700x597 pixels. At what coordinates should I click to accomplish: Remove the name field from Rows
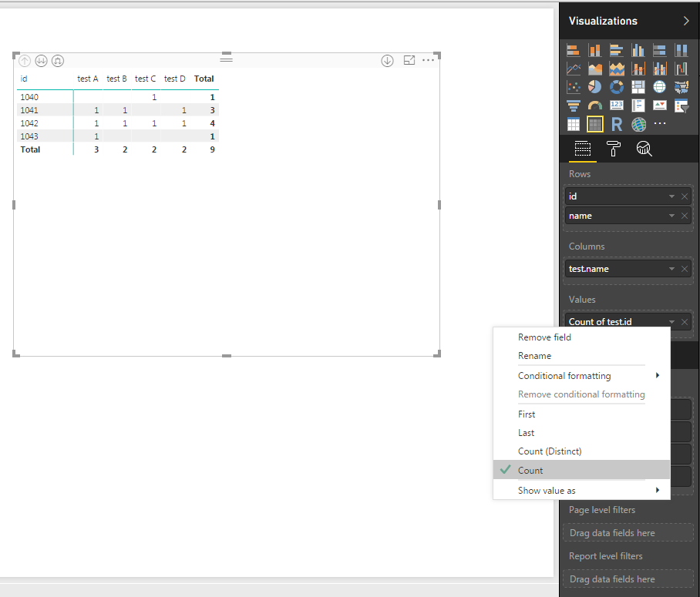(x=685, y=216)
